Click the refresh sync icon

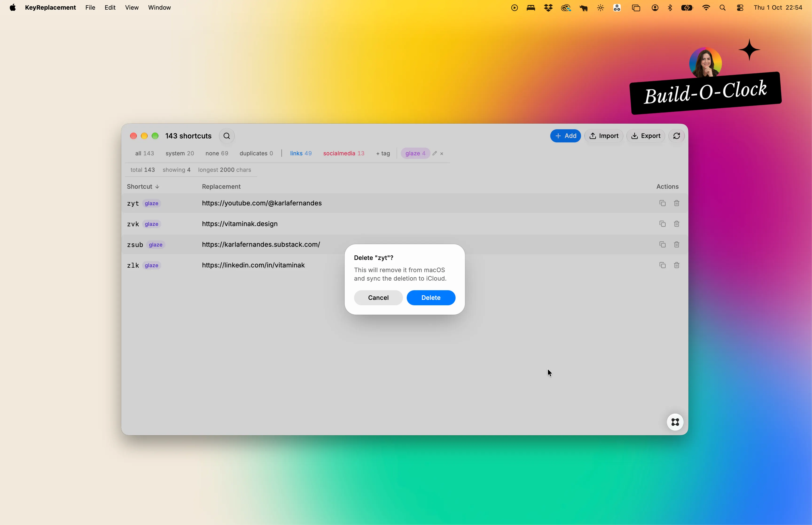(x=676, y=136)
